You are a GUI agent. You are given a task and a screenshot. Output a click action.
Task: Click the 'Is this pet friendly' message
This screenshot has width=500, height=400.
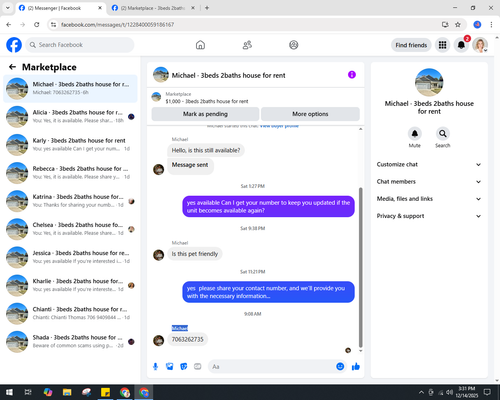click(x=195, y=254)
